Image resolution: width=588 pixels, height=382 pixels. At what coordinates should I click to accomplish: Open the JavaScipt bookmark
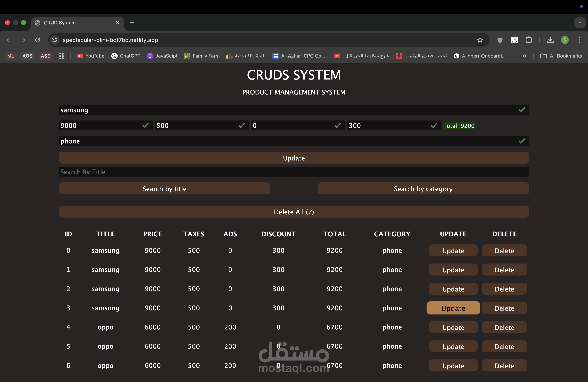pyautogui.click(x=162, y=56)
